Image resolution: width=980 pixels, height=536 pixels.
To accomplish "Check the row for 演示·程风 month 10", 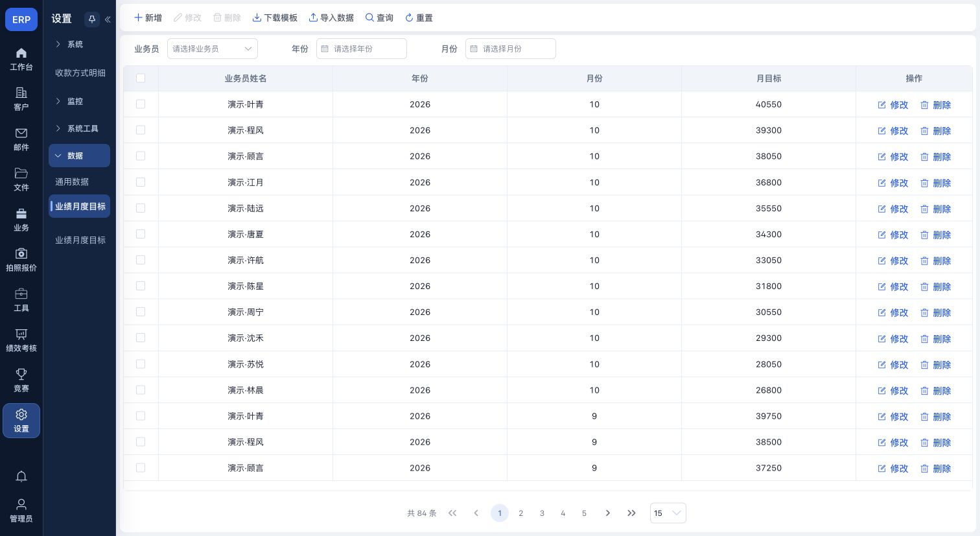I will point(141,130).
